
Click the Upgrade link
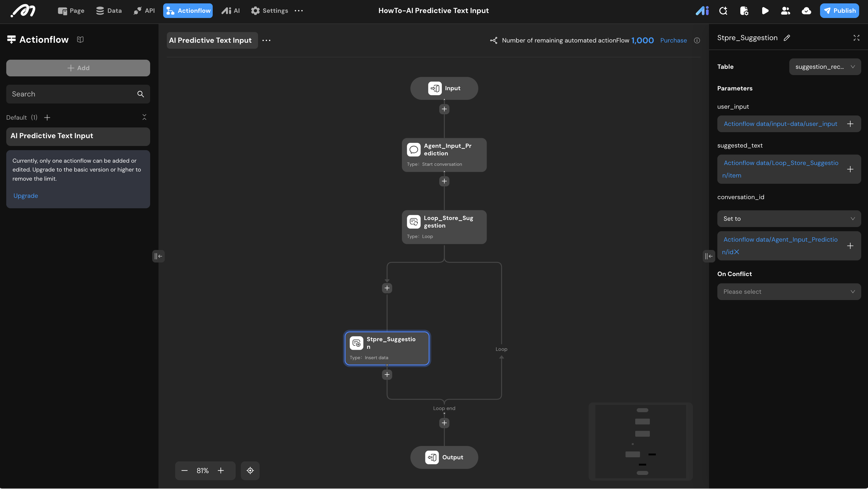(x=26, y=196)
